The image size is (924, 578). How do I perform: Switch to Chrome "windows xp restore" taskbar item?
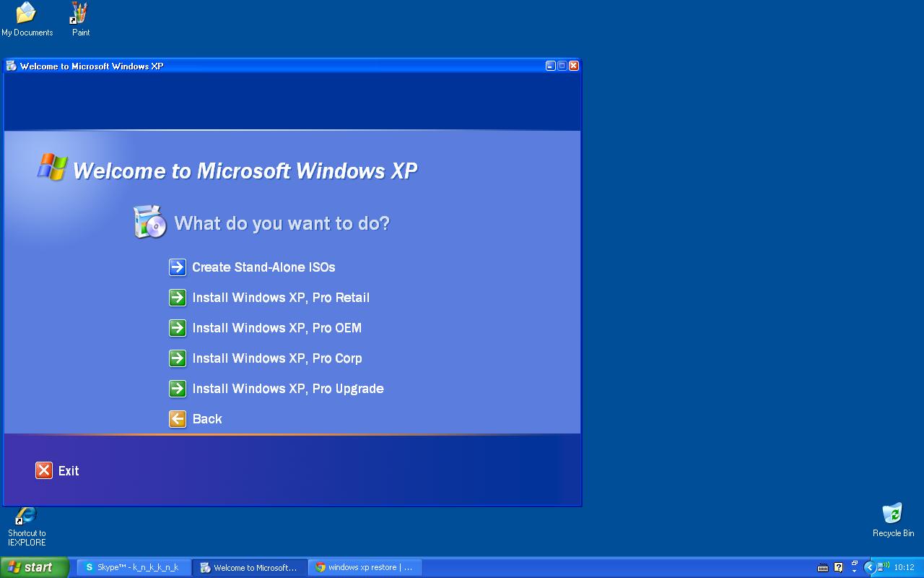click(x=365, y=567)
